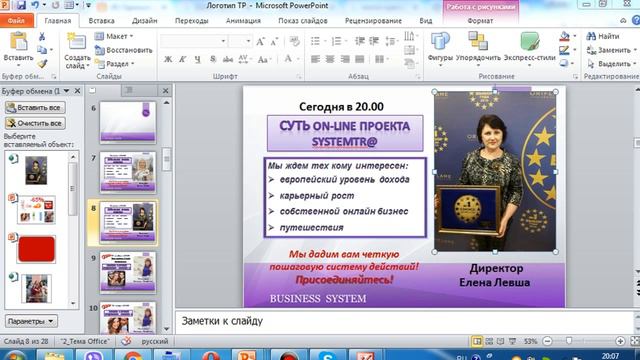Viewport: 640px width, 360px height.
Task: Click the increase indent level icon
Action: pyautogui.click(x=374, y=41)
